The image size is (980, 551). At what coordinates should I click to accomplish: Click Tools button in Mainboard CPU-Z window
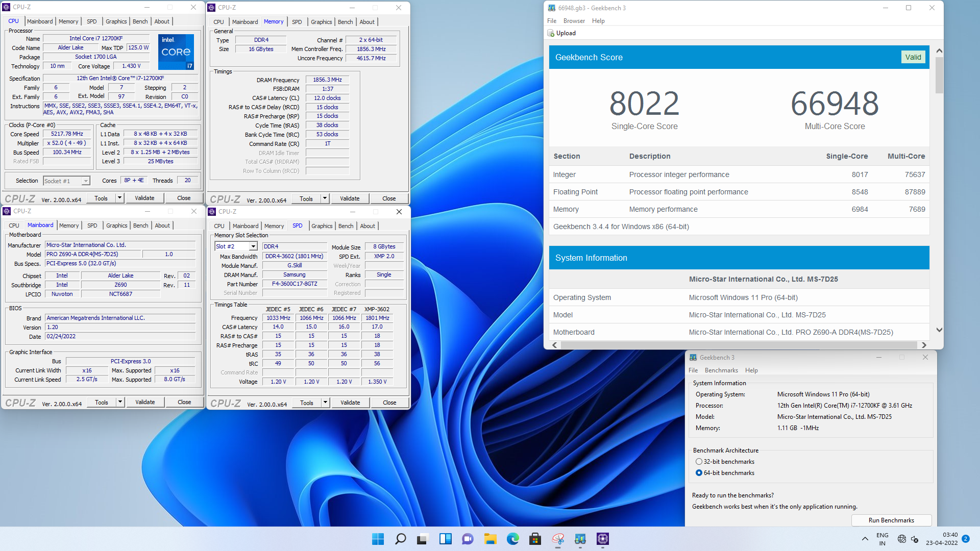coord(102,402)
